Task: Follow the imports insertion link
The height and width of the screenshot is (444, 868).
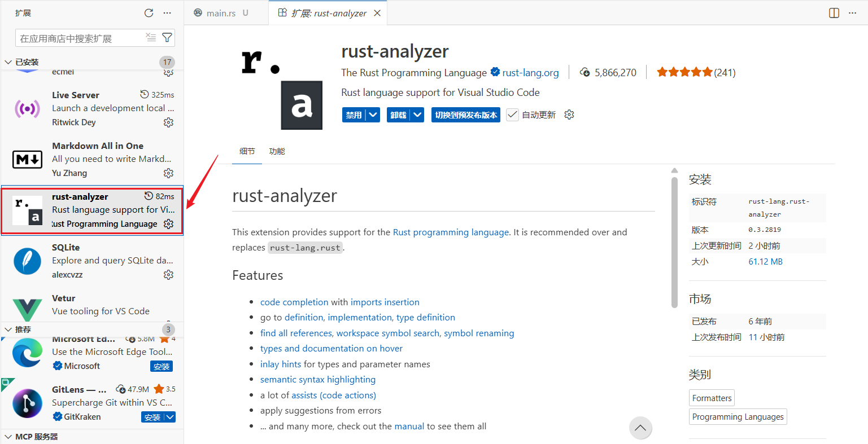Action: click(385, 302)
